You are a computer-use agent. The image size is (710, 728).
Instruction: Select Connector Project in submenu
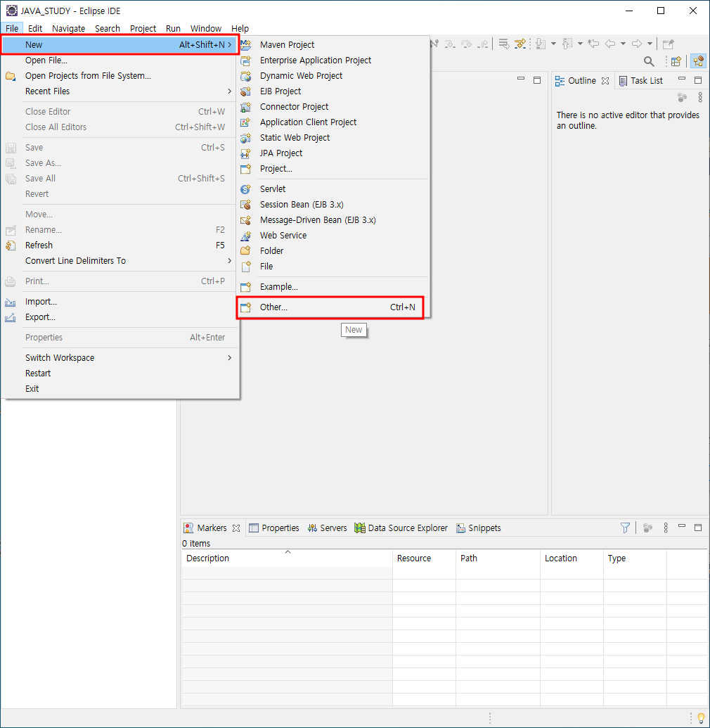(x=333, y=107)
